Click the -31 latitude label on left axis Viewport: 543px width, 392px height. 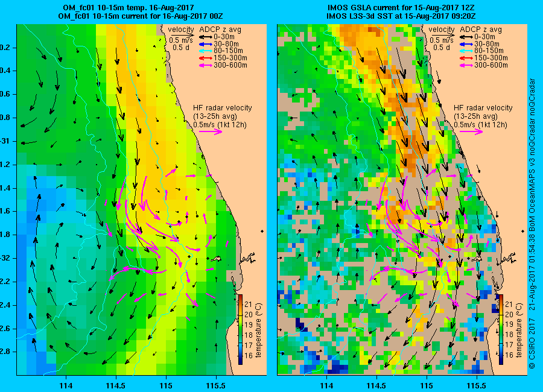pyautogui.click(x=6, y=141)
